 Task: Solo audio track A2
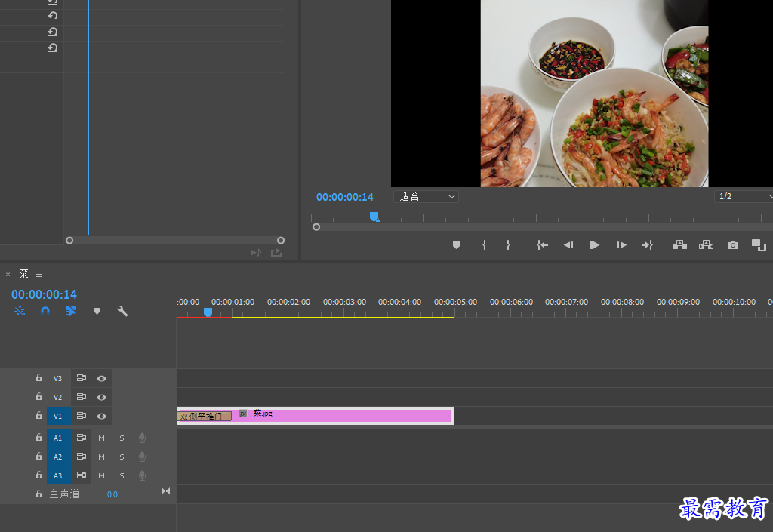(122, 457)
